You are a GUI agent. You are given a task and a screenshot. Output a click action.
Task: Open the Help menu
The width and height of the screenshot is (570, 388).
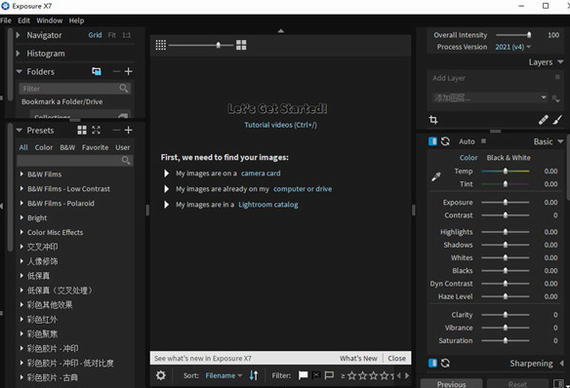pos(76,20)
